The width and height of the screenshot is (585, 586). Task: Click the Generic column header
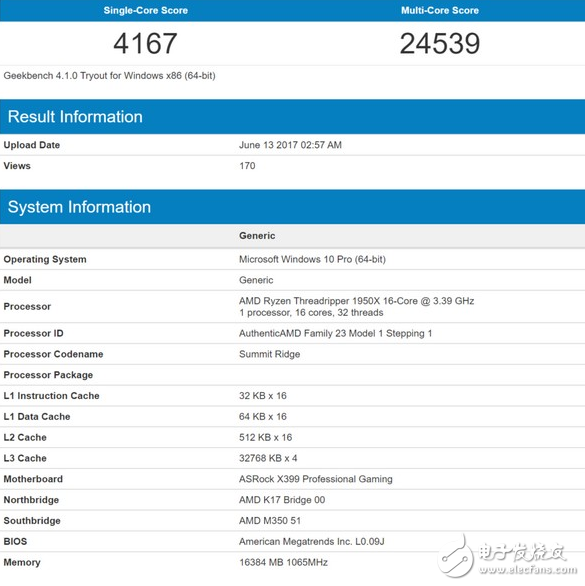257,236
